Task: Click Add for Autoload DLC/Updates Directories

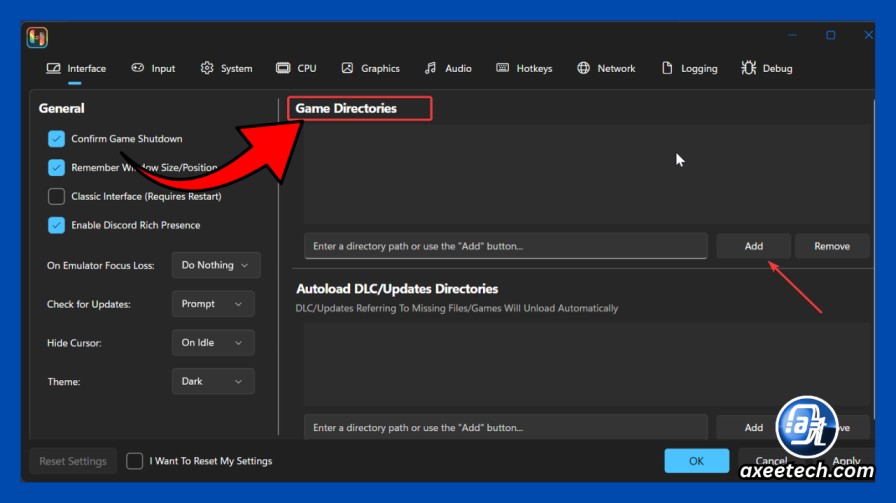Action: pos(754,428)
